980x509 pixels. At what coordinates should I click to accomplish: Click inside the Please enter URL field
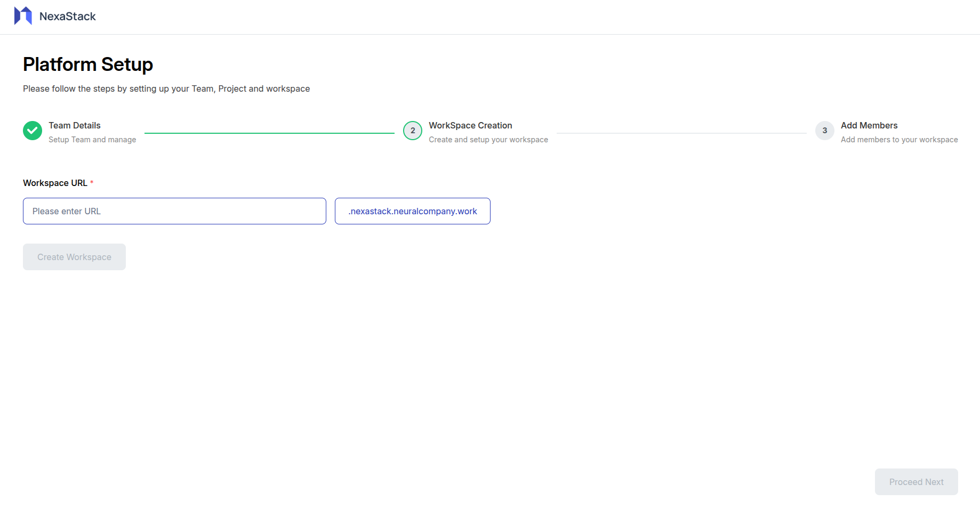click(x=174, y=211)
